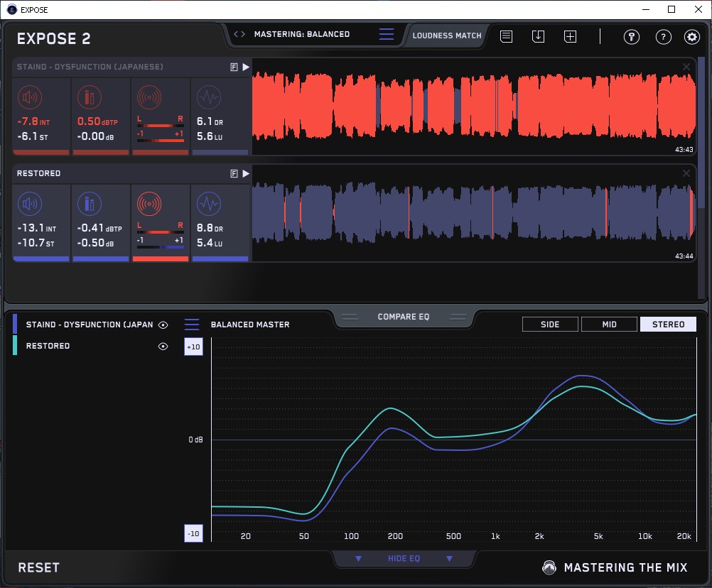The width and height of the screenshot is (712, 588).
Task: Click true peak icon on Restored track
Action: coord(88,204)
